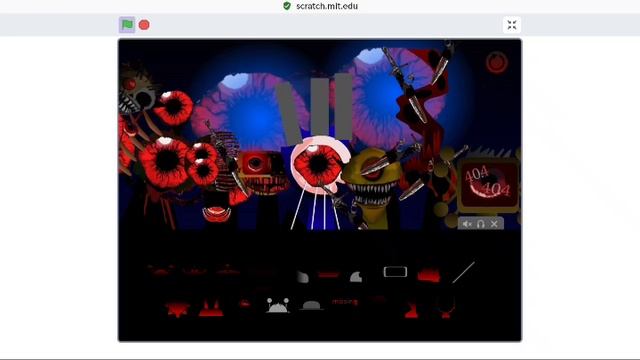Click the red power reset button on stage
This screenshot has width=640, height=360.
pos(497,62)
